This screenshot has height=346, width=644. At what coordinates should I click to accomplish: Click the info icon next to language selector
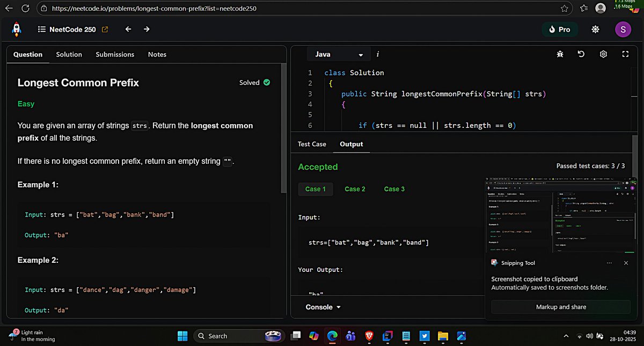[377, 54]
